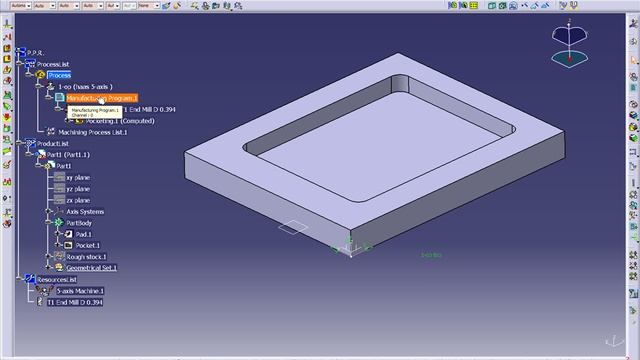Click the xy plane icon in tree
Viewport: 640px width, 360px height.
60,177
